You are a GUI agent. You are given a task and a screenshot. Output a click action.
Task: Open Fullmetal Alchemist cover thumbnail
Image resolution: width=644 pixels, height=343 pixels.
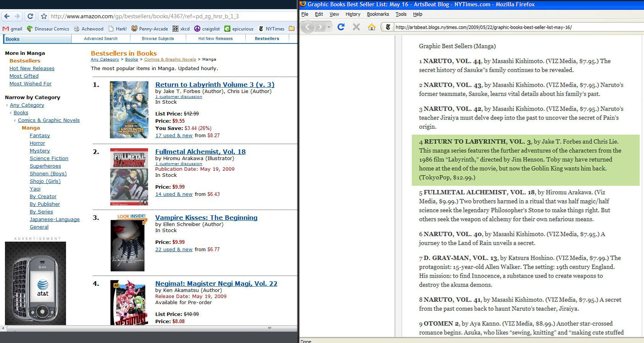coord(129,176)
